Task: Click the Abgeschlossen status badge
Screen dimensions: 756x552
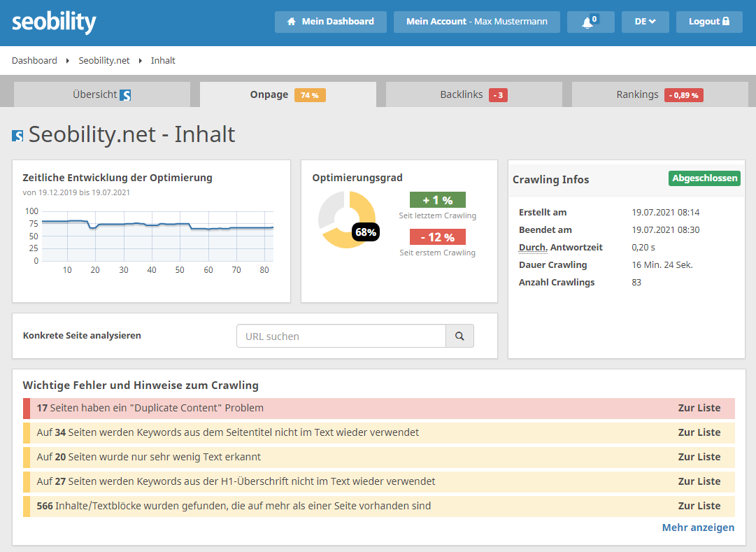Action: click(x=704, y=178)
